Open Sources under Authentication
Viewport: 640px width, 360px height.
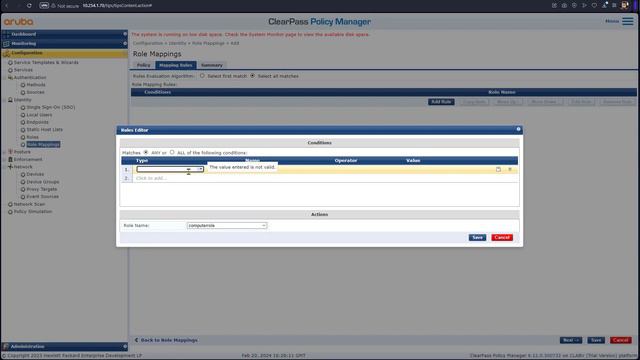pos(36,92)
